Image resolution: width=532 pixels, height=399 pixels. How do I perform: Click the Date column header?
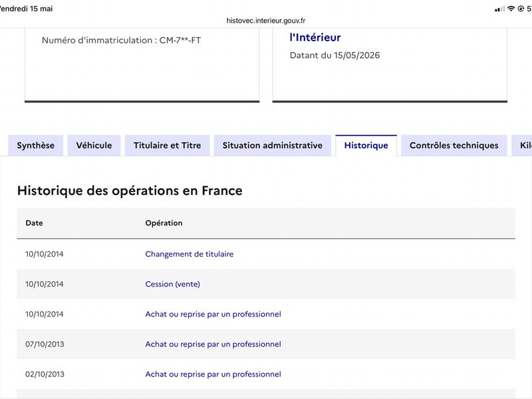pyautogui.click(x=35, y=223)
